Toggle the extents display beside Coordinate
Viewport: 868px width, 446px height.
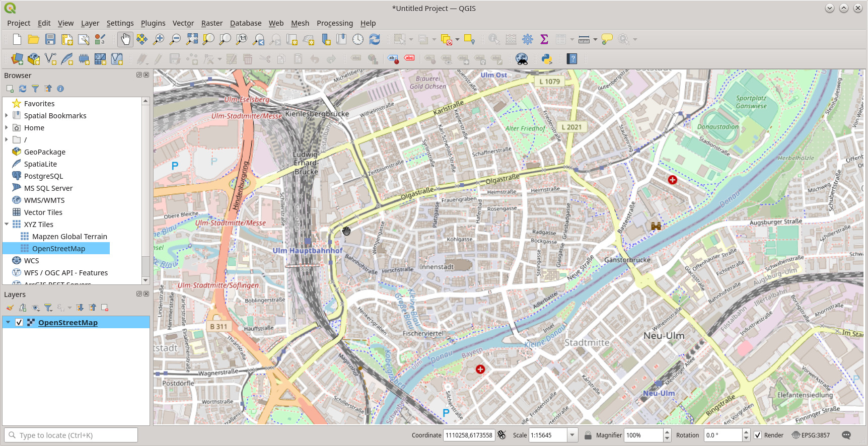tap(502, 435)
